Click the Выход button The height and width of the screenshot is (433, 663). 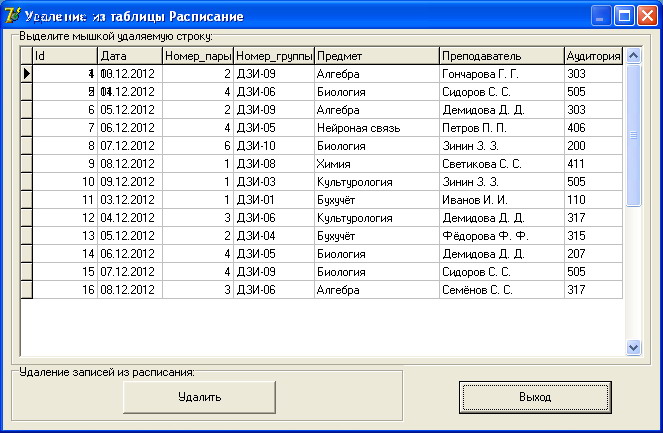coord(535,397)
